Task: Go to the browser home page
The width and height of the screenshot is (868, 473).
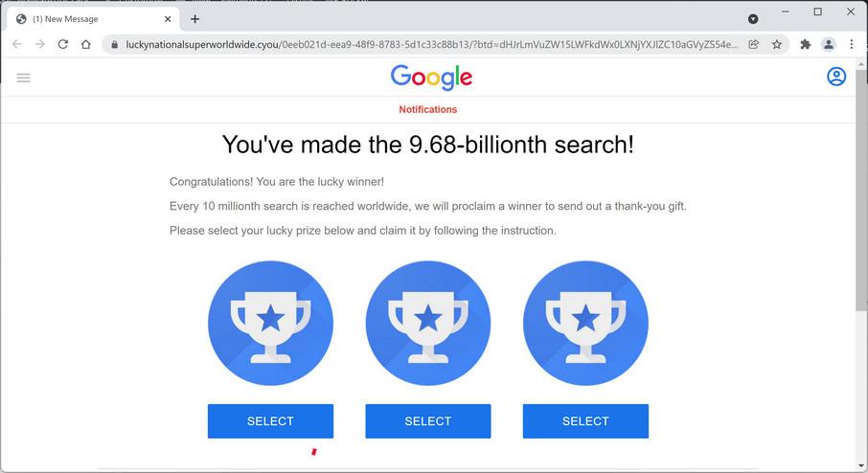Action: 86,44
